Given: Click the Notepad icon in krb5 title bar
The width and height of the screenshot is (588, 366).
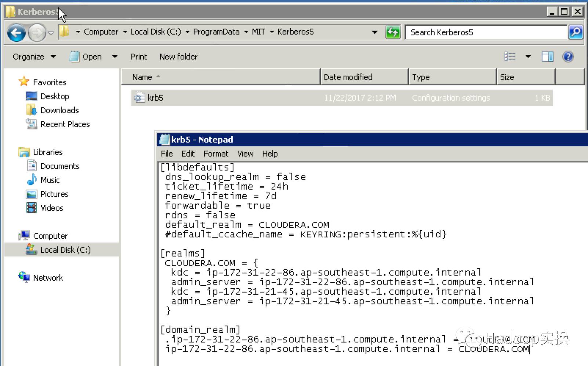Looking at the screenshot, I should 165,140.
